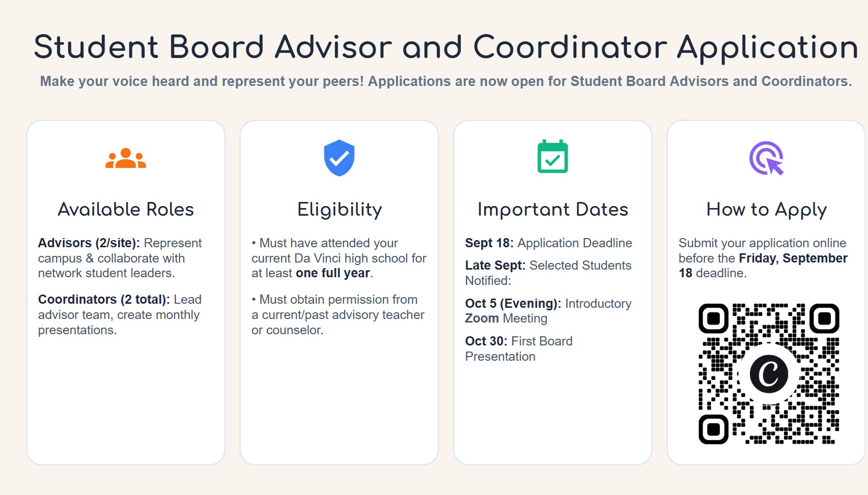This screenshot has width=868, height=495.
Task: Click the Canva logo inside QR code
Action: (x=769, y=374)
